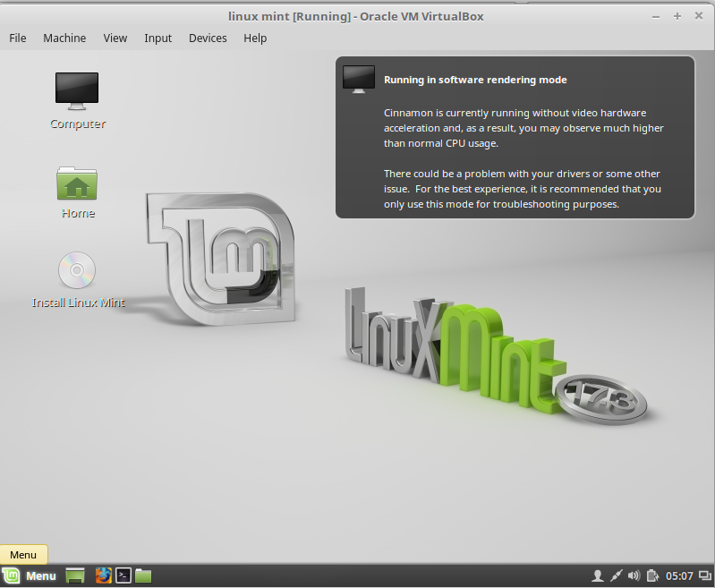Close the VirtualBox window

click(x=699, y=16)
